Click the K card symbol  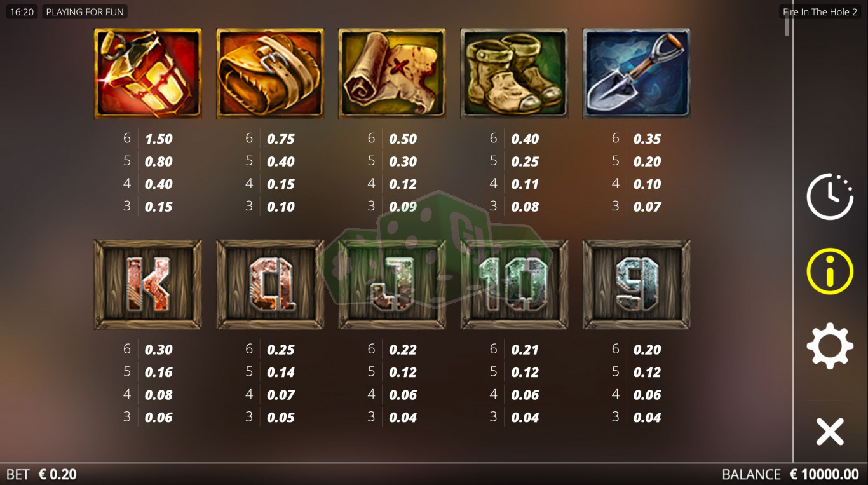click(148, 284)
